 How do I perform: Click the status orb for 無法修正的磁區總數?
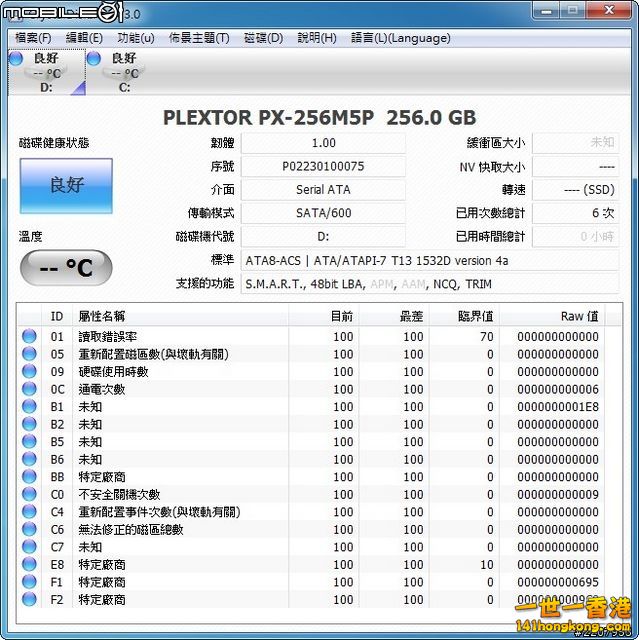(x=29, y=529)
